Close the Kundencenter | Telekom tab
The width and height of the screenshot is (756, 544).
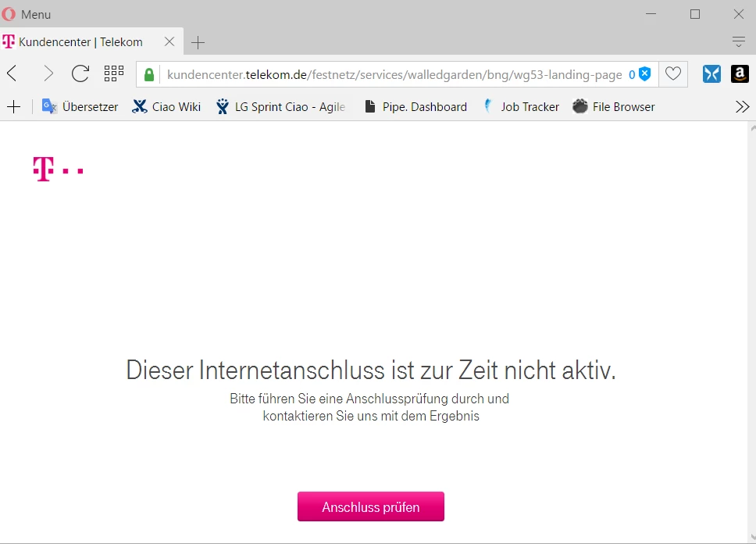point(169,42)
